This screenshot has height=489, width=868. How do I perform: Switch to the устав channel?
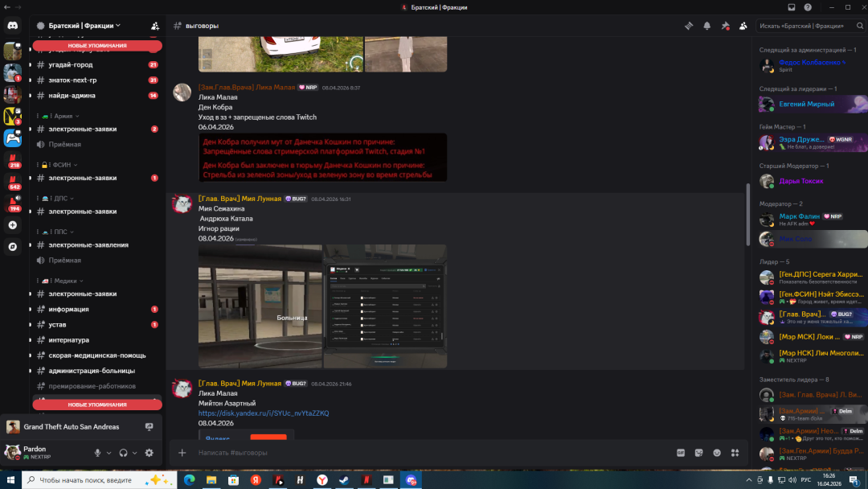(x=59, y=324)
